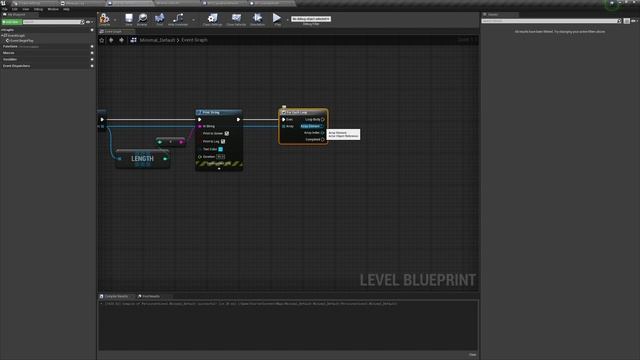Click the graph list icon by breadcrumb
Viewport: 640px width, 360px height.
pos(133,40)
